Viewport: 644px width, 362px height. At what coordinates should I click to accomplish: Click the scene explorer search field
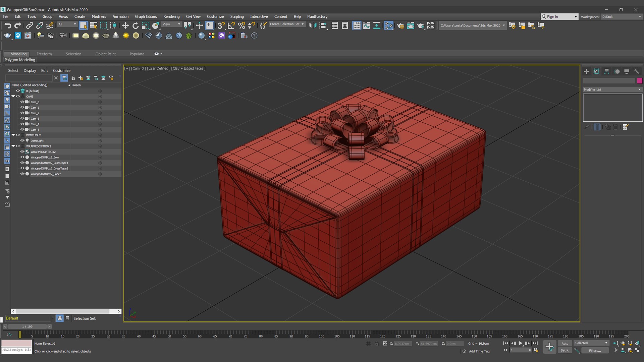(29, 78)
